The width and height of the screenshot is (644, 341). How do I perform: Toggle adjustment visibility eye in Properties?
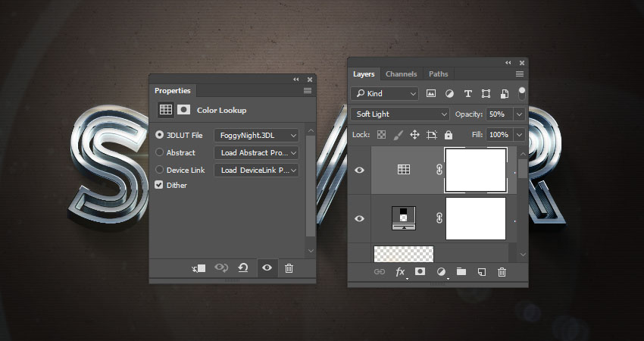click(x=267, y=268)
